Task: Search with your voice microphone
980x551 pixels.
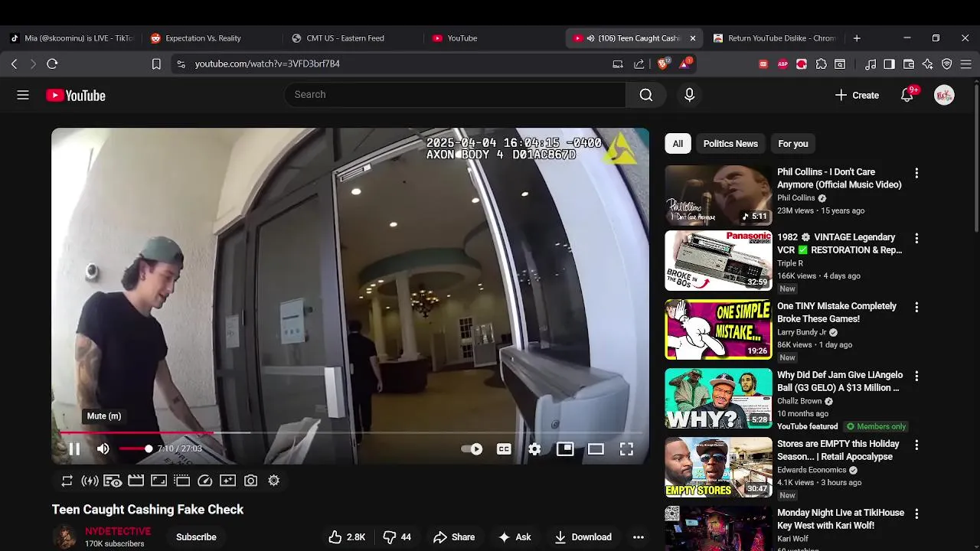Action: 689,95
